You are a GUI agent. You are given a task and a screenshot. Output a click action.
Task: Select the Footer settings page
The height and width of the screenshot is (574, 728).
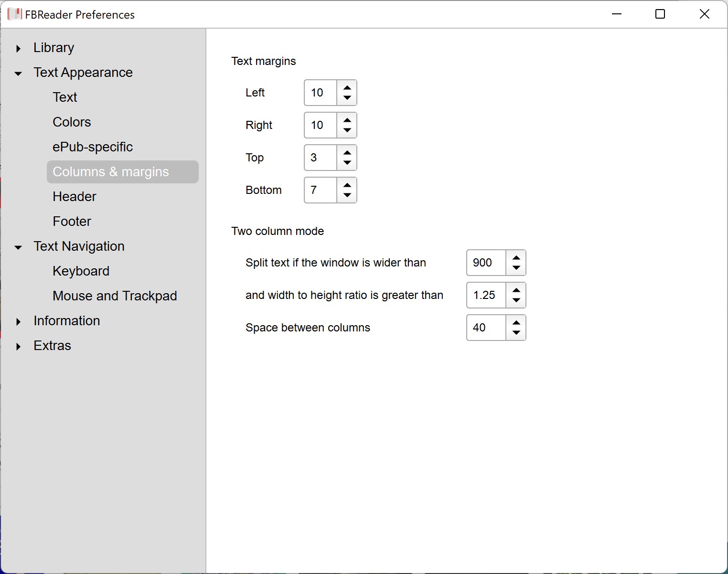[x=72, y=222]
